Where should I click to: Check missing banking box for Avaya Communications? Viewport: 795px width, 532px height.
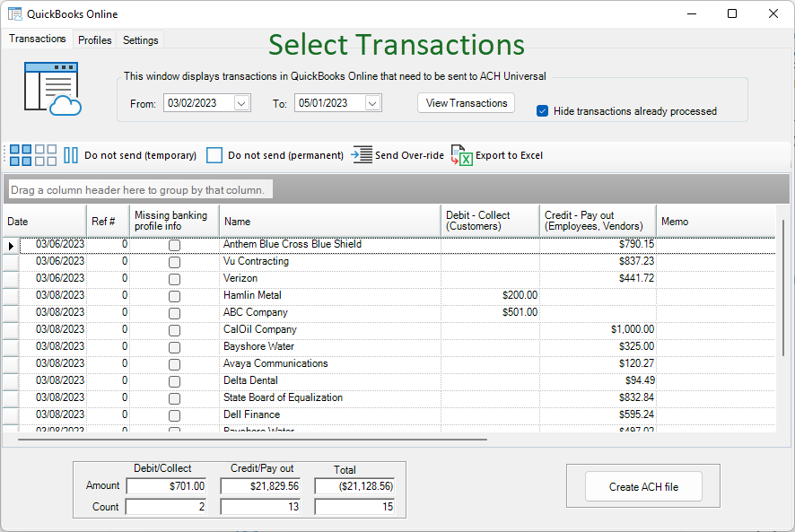174,364
